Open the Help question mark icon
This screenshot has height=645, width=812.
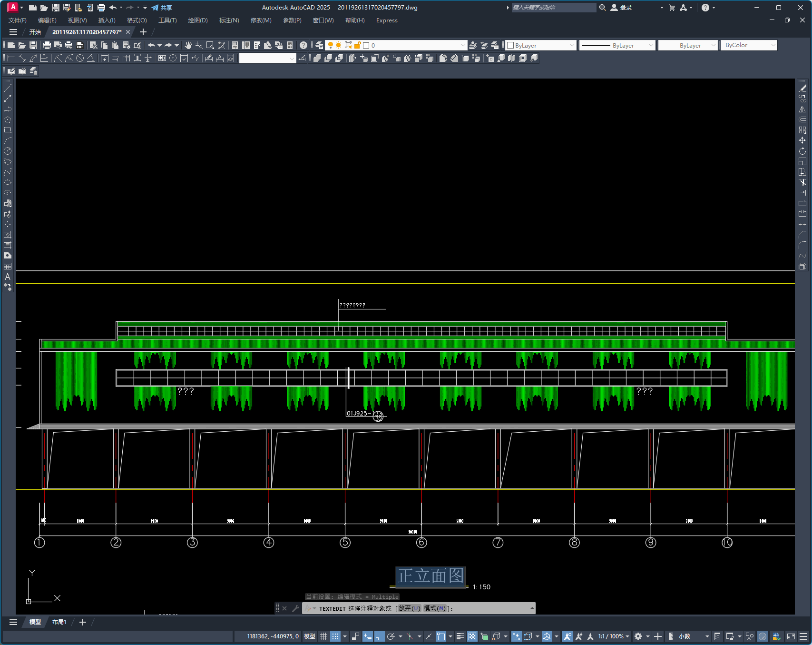click(x=303, y=45)
